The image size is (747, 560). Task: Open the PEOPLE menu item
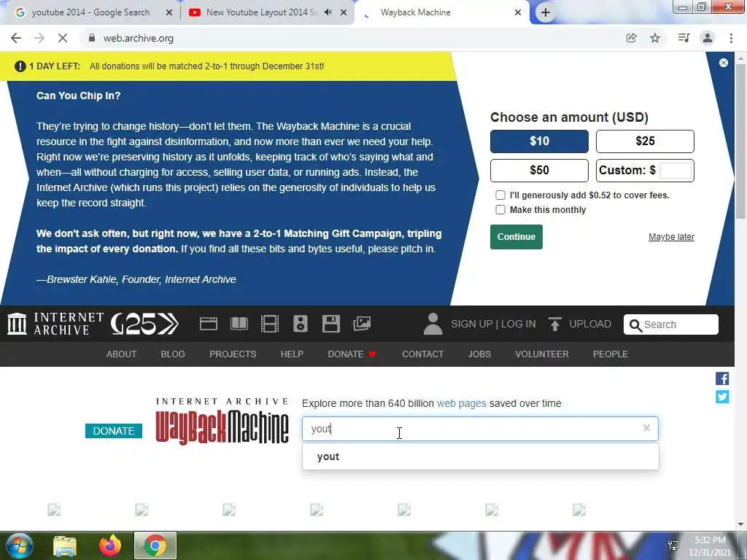(611, 354)
